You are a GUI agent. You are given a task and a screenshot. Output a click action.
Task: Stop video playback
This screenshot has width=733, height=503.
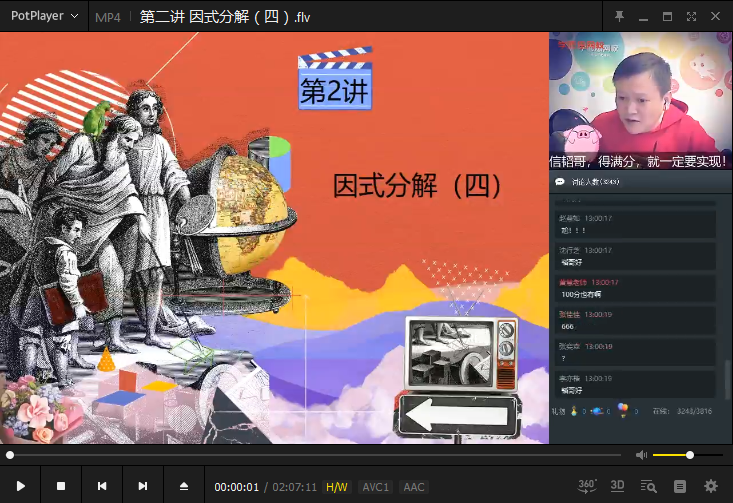61,486
